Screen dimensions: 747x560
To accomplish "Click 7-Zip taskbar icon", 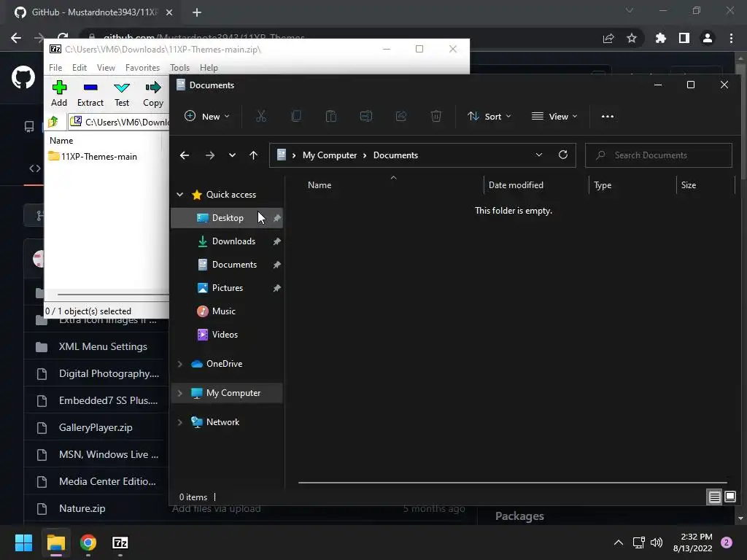I will [120, 542].
